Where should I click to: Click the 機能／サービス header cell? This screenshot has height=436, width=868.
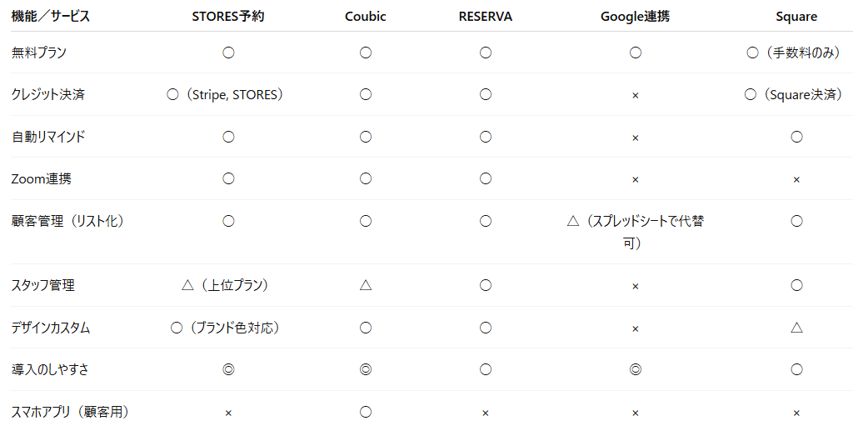point(51,16)
